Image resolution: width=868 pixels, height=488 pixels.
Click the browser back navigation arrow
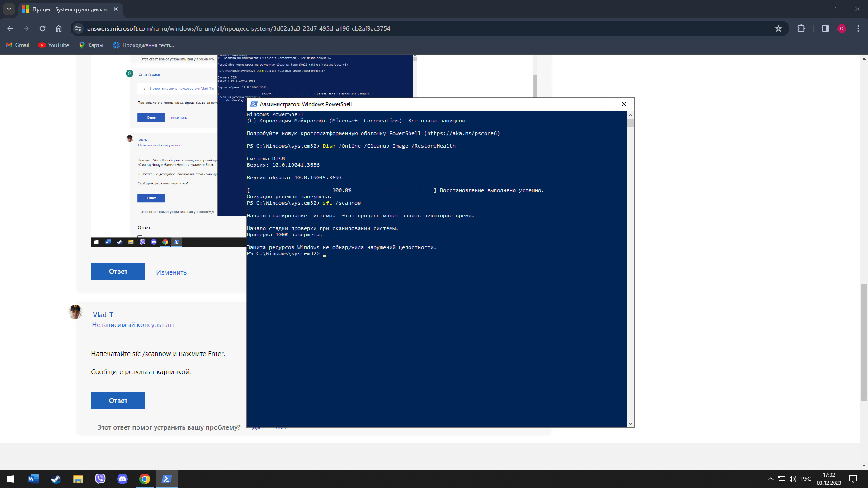click(10, 28)
